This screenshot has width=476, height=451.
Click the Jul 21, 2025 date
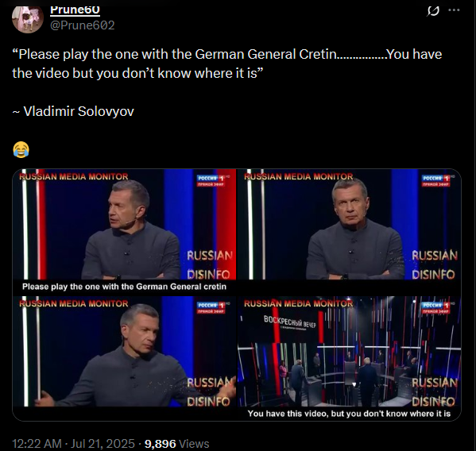[x=103, y=444]
